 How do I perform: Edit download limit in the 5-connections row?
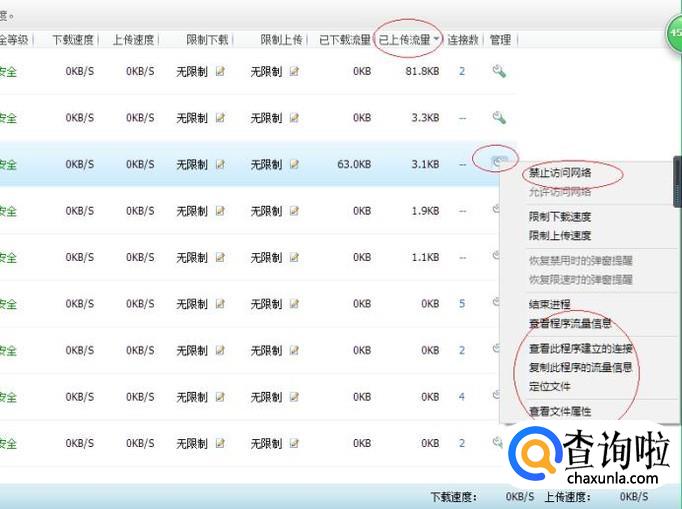tap(221, 304)
